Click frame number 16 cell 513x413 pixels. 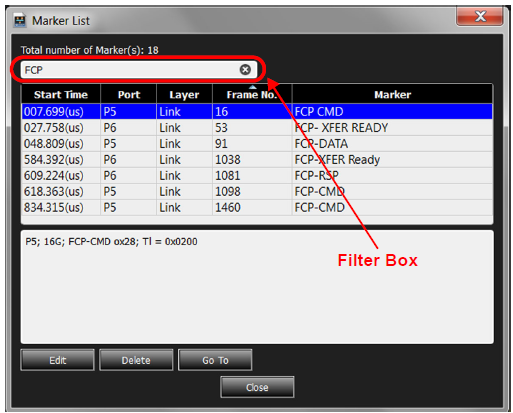point(252,112)
